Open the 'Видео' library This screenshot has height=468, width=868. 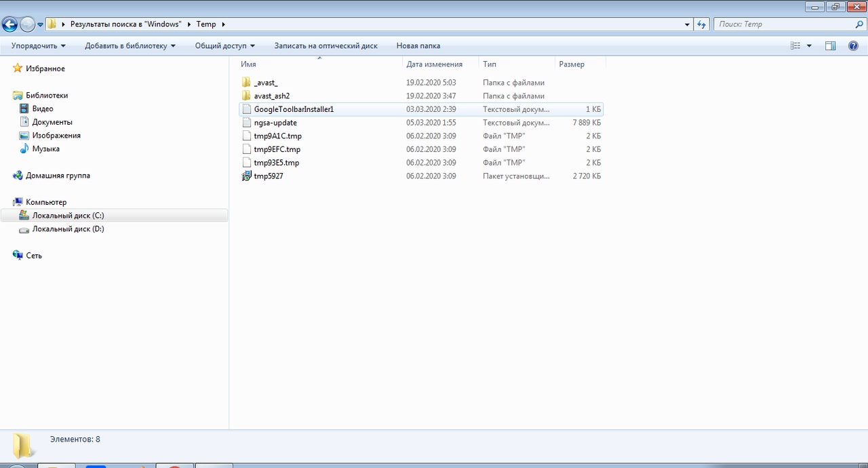pos(43,109)
